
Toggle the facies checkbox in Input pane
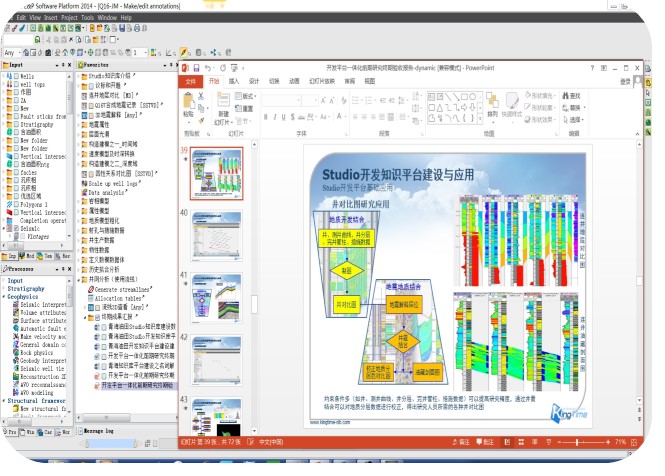click(17, 172)
